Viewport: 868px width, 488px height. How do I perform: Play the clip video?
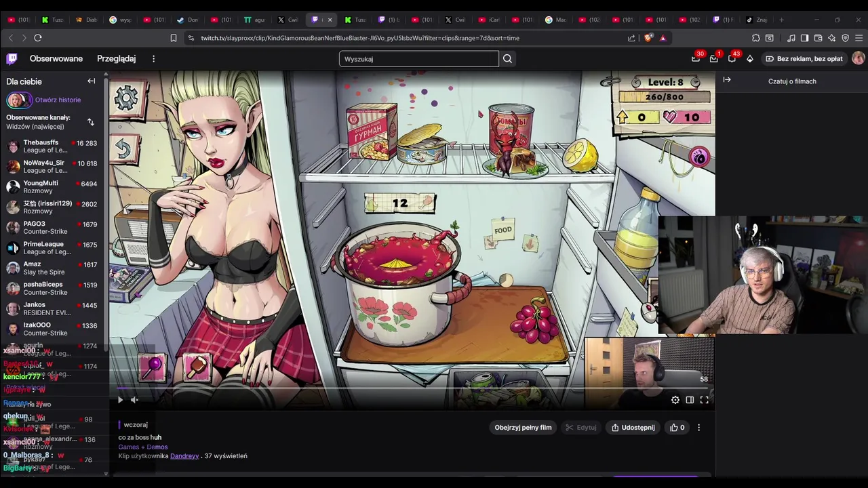[120, 400]
